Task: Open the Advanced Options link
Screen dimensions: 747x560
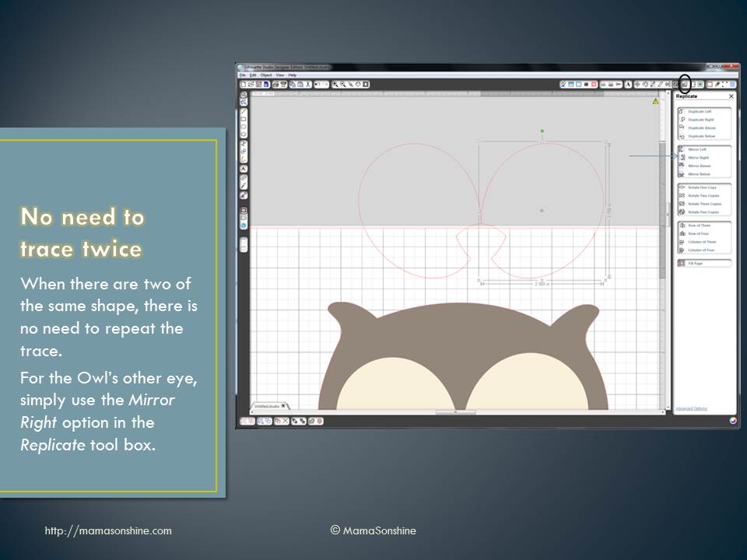Action: (690, 408)
